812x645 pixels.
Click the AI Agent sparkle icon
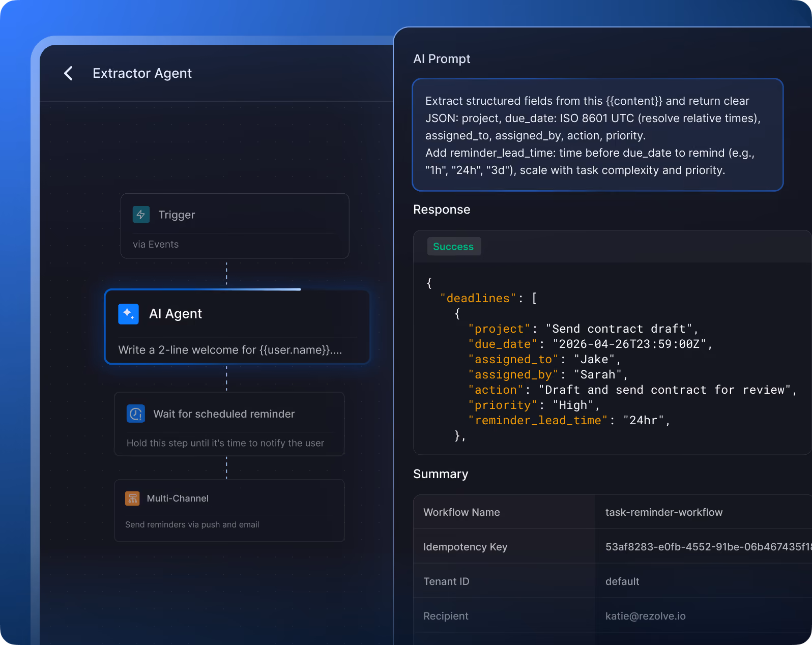tap(128, 314)
